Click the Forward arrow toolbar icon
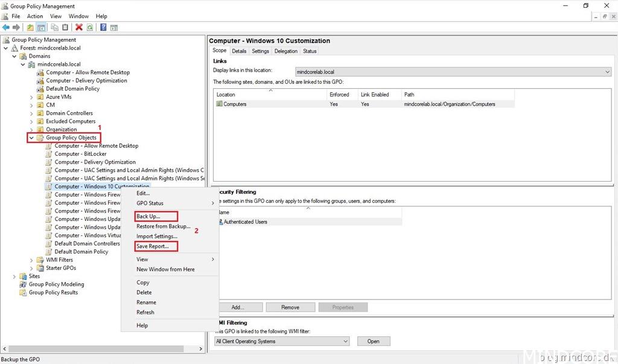The height and width of the screenshot is (364, 618). (16, 27)
